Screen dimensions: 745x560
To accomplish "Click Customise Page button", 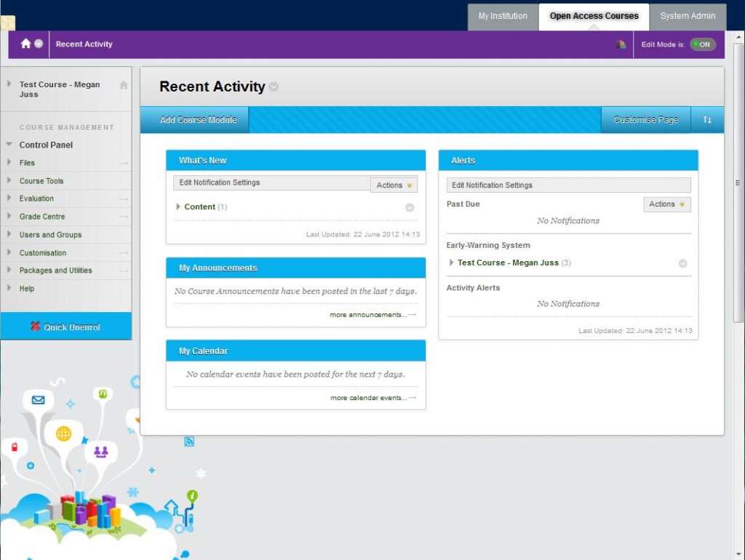I will 646,120.
